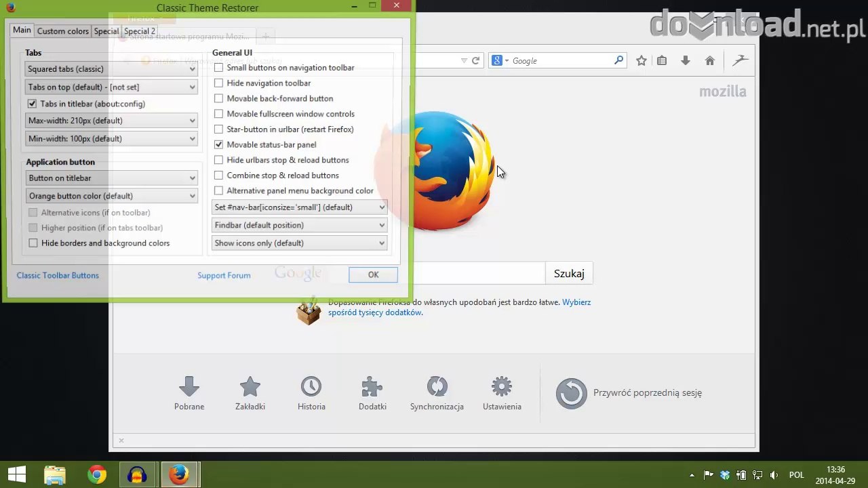This screenshot has width=868, height=488.
Task: Enable Alternative panel menu background color
Action: (x=218, y=190)
